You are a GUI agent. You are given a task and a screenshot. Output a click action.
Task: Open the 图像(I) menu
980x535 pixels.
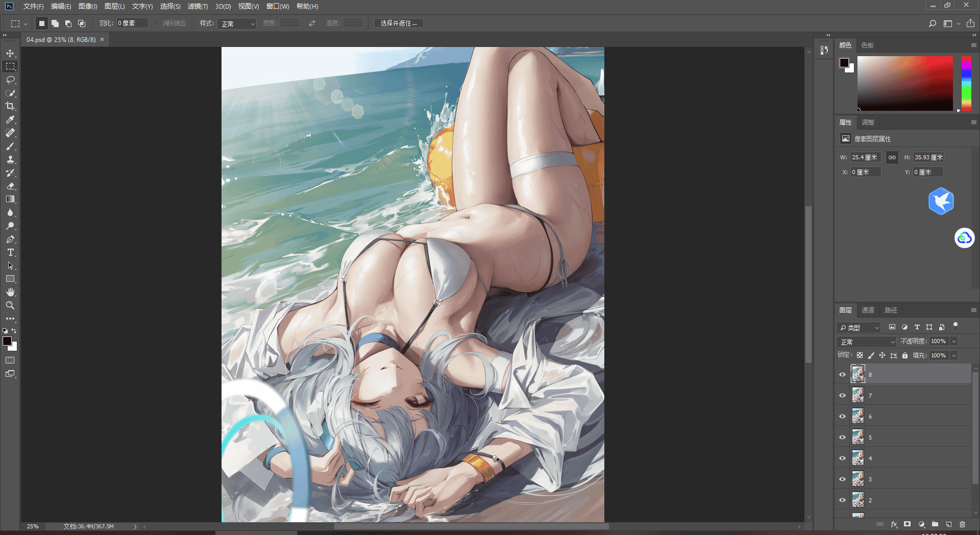pyautogui.click(x=88, y=6)
